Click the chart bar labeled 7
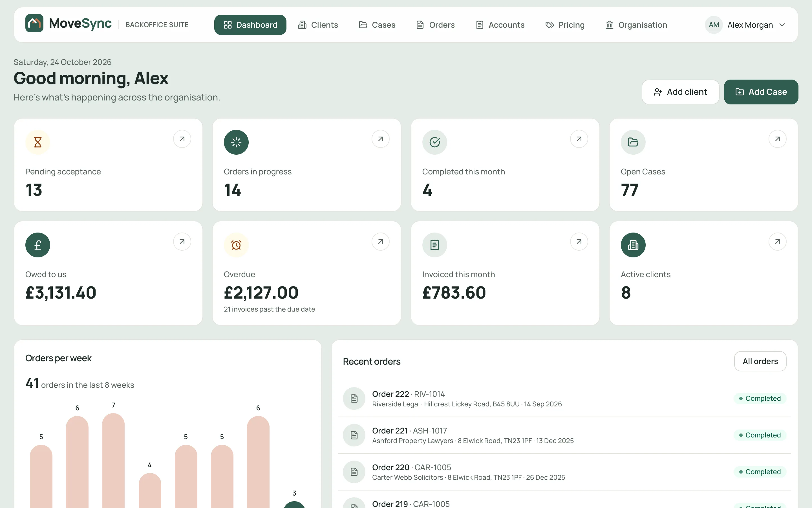Image resolution: width=812 pixels, height=508 pixels. pos(113,460)
